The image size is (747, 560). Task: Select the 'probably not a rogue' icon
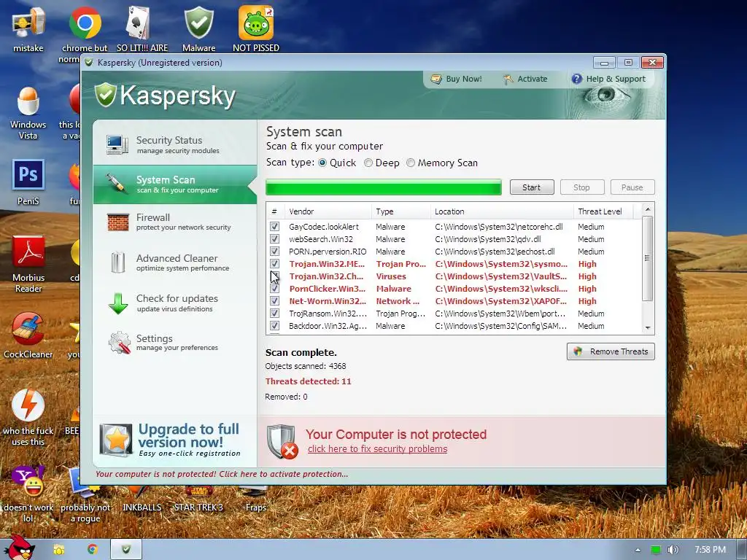pos(85,495)
